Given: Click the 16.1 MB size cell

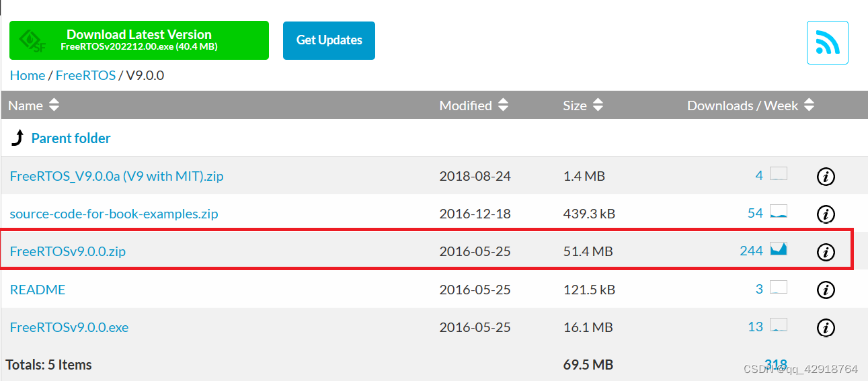Looking at the screenshot, I should (x=588, y=328).
